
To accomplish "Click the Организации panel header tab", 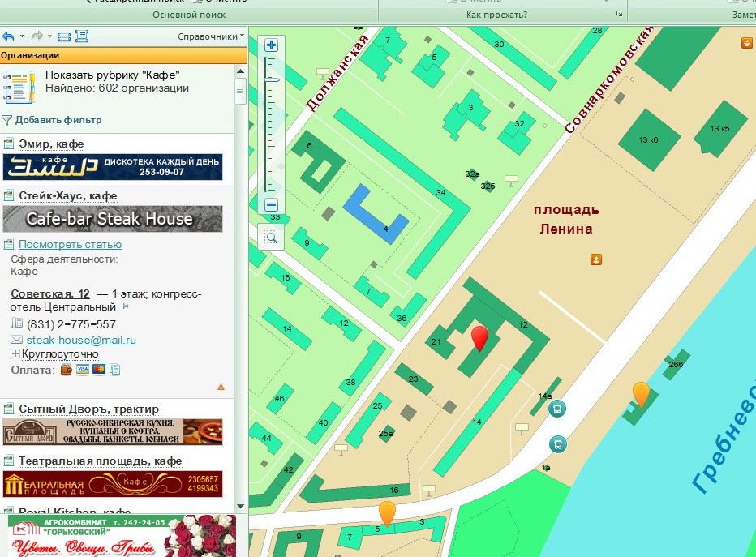I will 123,55.
